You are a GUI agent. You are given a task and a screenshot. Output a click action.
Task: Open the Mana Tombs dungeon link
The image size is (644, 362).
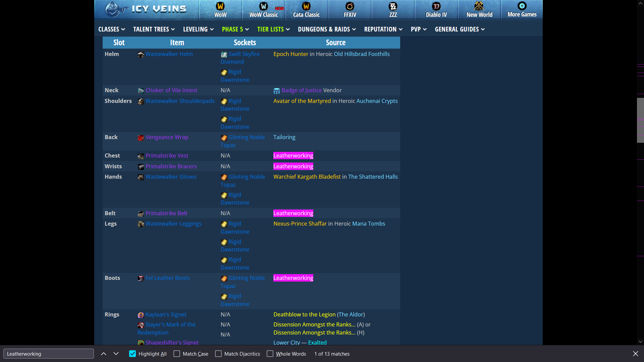pyautogui.click(x=369, y=224)
